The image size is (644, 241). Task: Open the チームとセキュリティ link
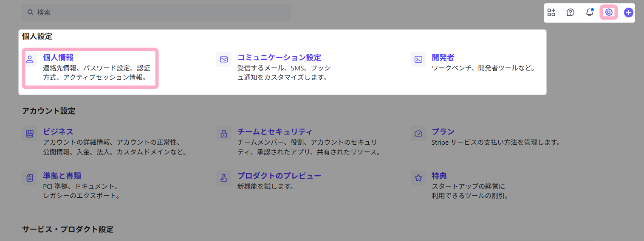pyautogui.click(x=275, y=132)
